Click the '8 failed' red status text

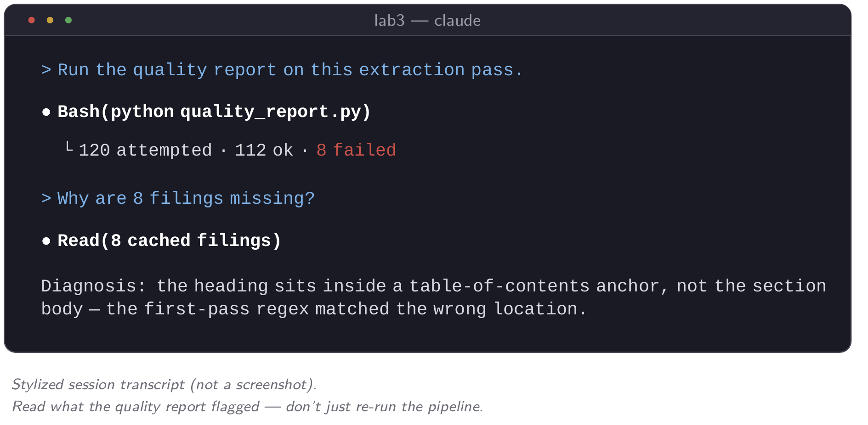pyautogui.click(x=356, y=150)
